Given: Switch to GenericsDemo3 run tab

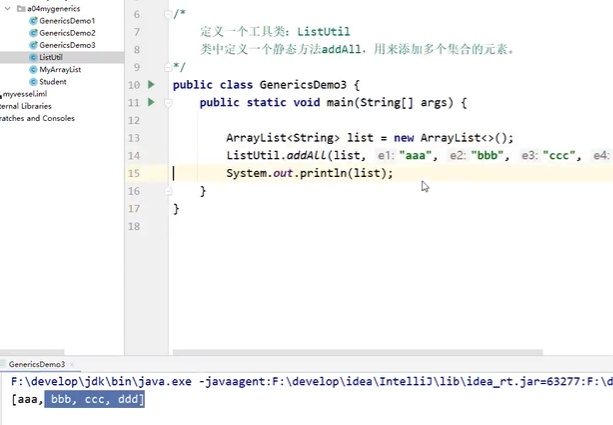Looking at the screenshot, I should pos(37,364).
